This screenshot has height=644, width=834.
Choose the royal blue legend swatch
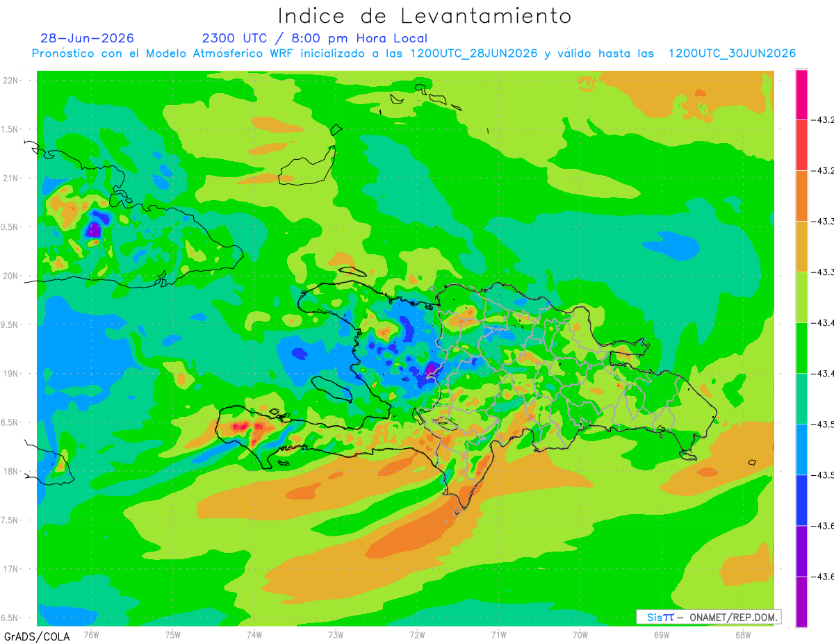pyautogui.click(x=801, y=500)
